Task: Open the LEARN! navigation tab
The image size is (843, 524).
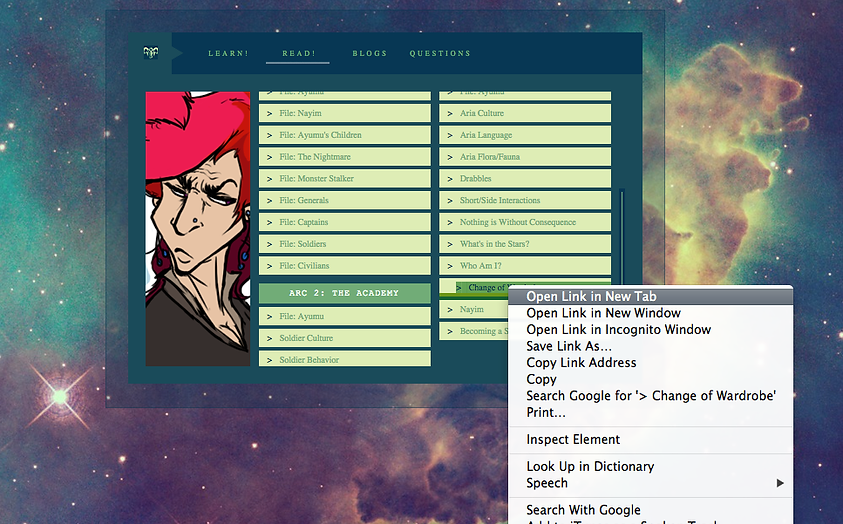Action: click(x=228, y=53)
